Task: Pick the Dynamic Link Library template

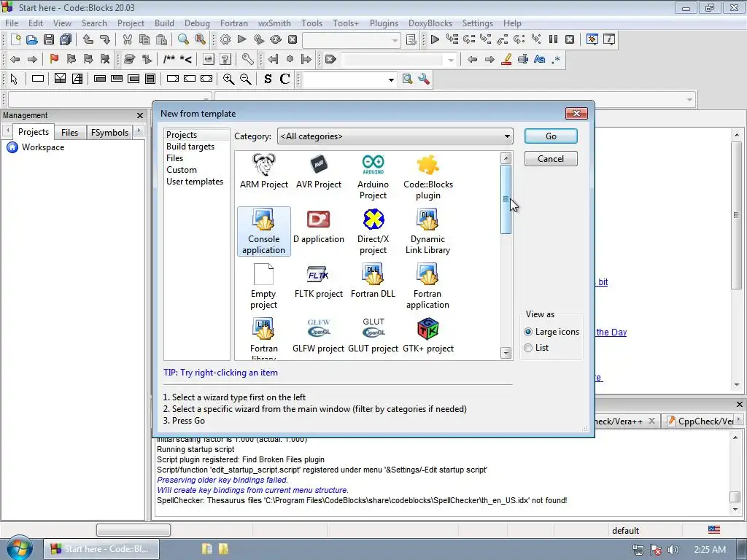Action: point(427,231)
